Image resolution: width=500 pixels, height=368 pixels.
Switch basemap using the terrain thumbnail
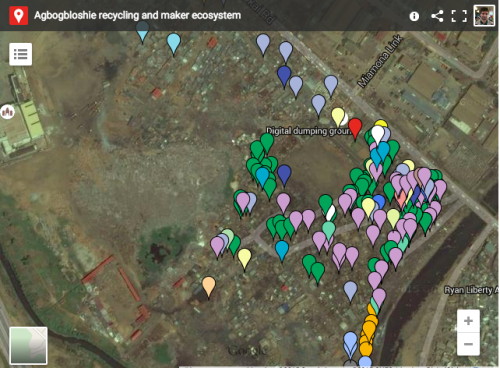(x=28, y=346)
